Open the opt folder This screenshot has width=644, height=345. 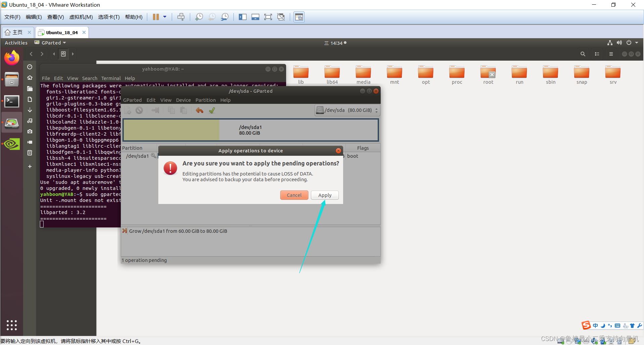pyautogui.click(x=426, y=75)
